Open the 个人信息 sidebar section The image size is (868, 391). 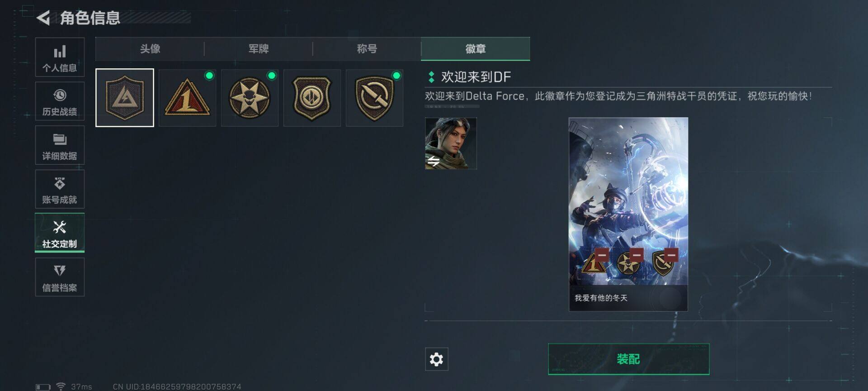(60, 57)
